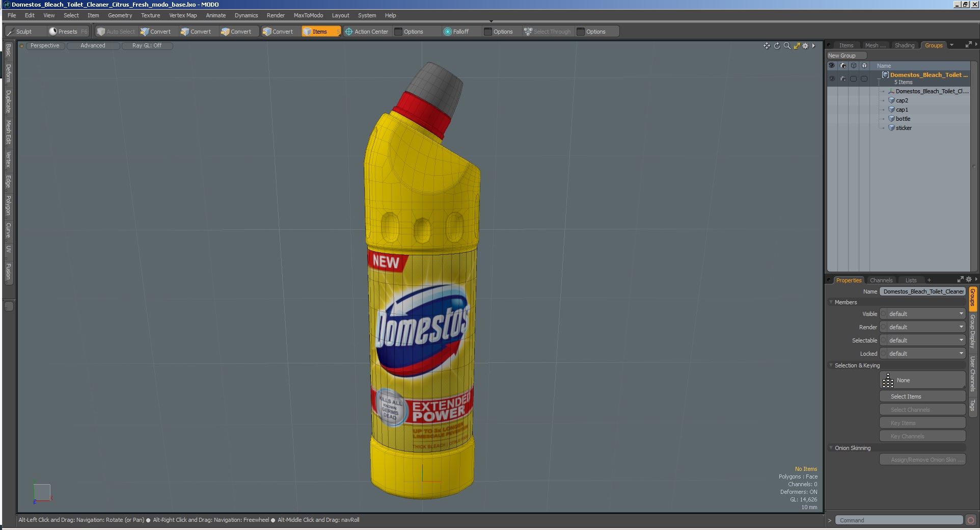Viewport: 980px width, 530px height.
Task: Click the viewport move control icon
Action: click(767, 46)
